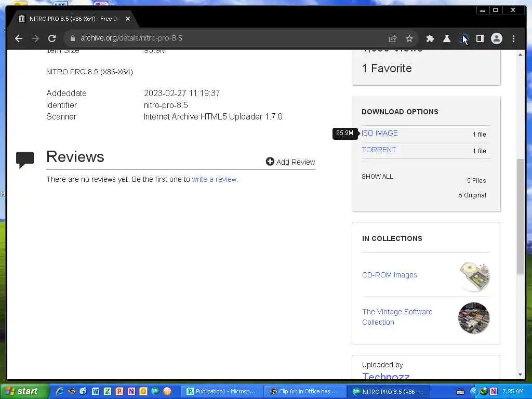Open The Vintage Software Collection link

397,317
